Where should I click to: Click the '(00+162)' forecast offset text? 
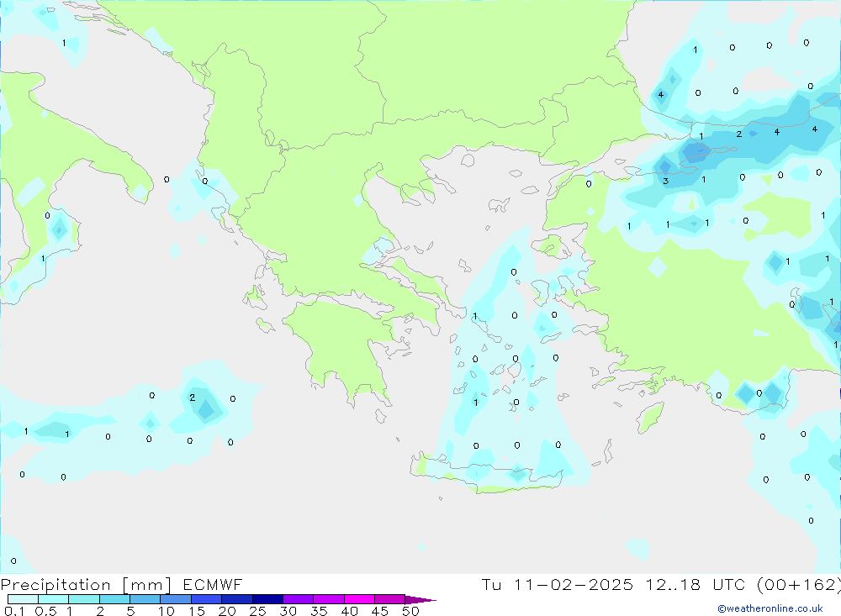798,585
